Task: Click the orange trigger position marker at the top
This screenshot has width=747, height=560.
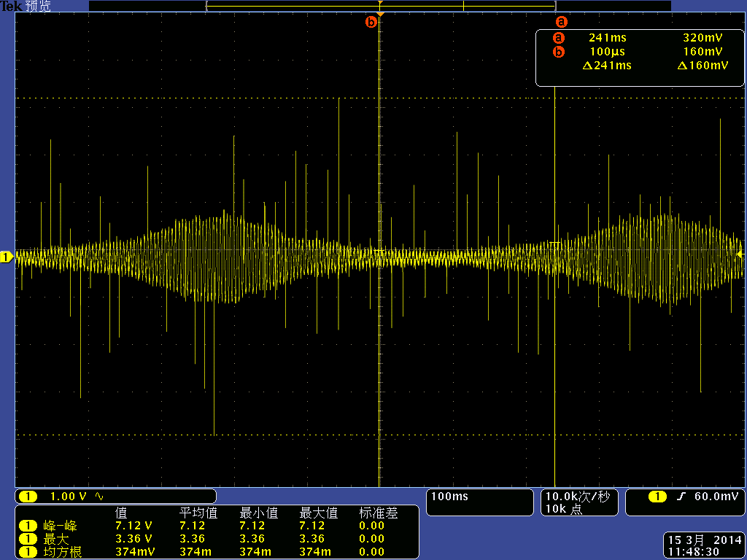Action: (x=380, y=15)
